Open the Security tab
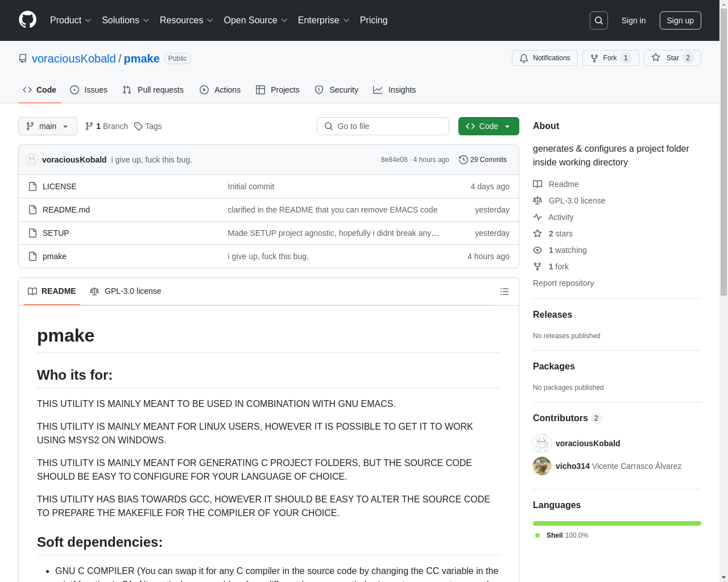The width and height of the screenshot is (728, 582). (337, 90)
